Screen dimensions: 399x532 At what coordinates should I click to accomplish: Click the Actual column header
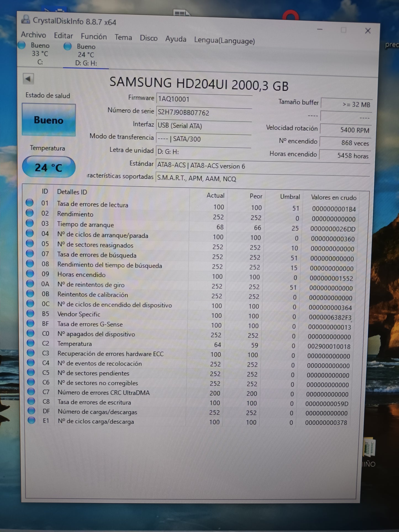[x=215, y=195]
